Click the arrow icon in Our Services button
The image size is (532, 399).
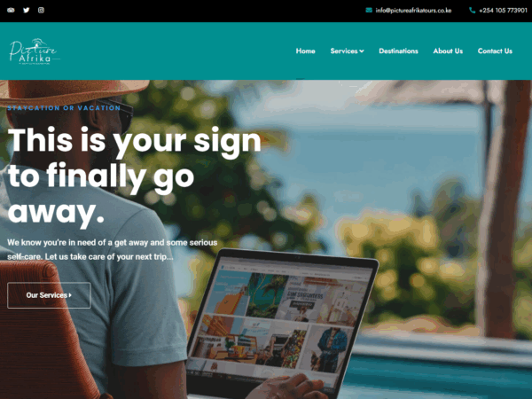tap(70, 295)
